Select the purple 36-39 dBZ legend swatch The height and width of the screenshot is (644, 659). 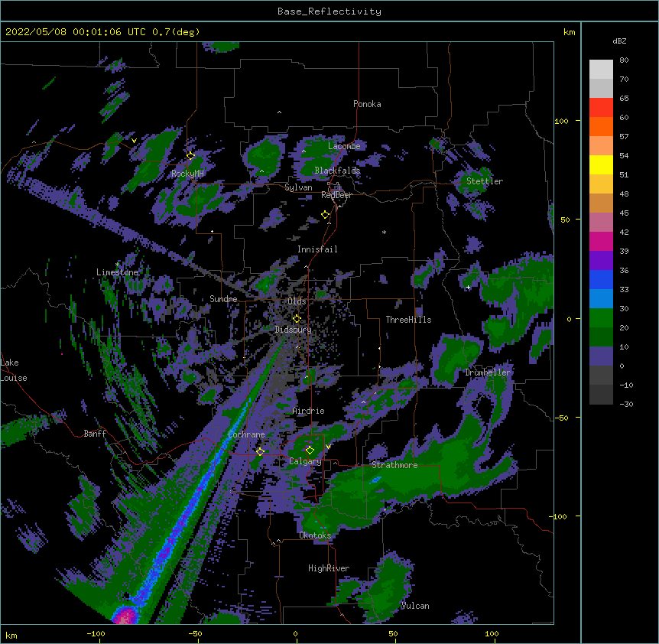(601, 261)
